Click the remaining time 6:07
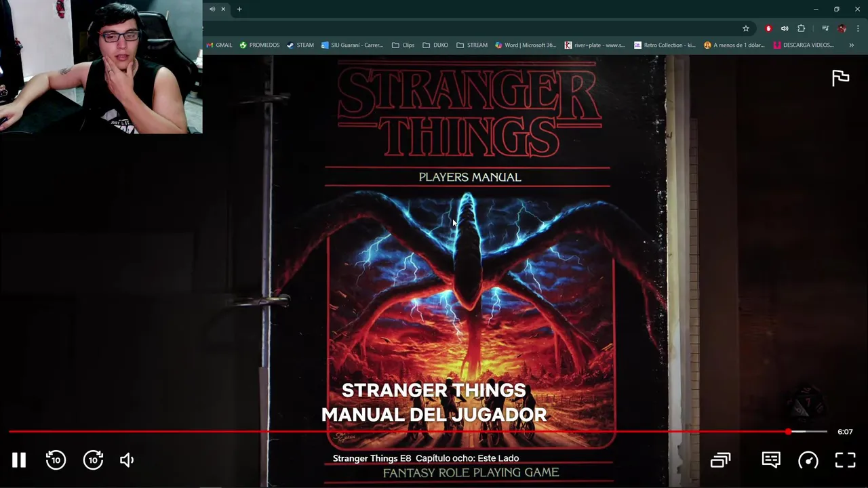The image size is (868, 488). click(x=845, y=432)
